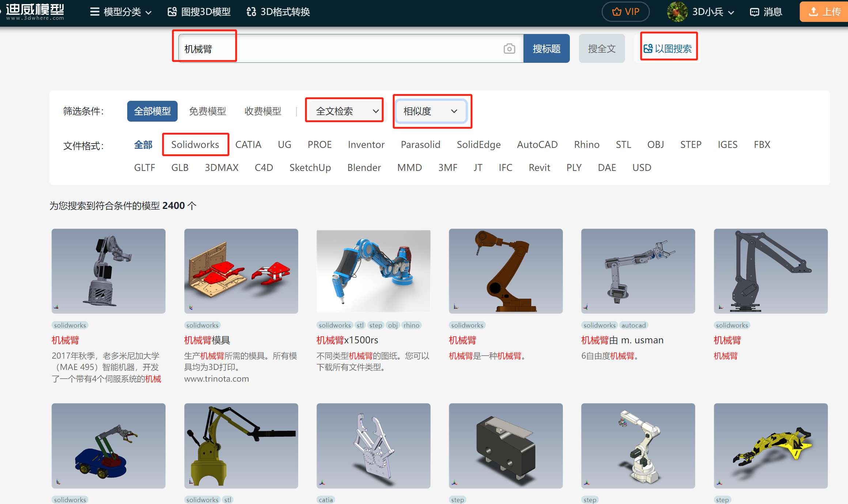The height and width of the screenshot is (504, 848).
Task: Select the 全部模型 filter option
Action: [152, 111]
